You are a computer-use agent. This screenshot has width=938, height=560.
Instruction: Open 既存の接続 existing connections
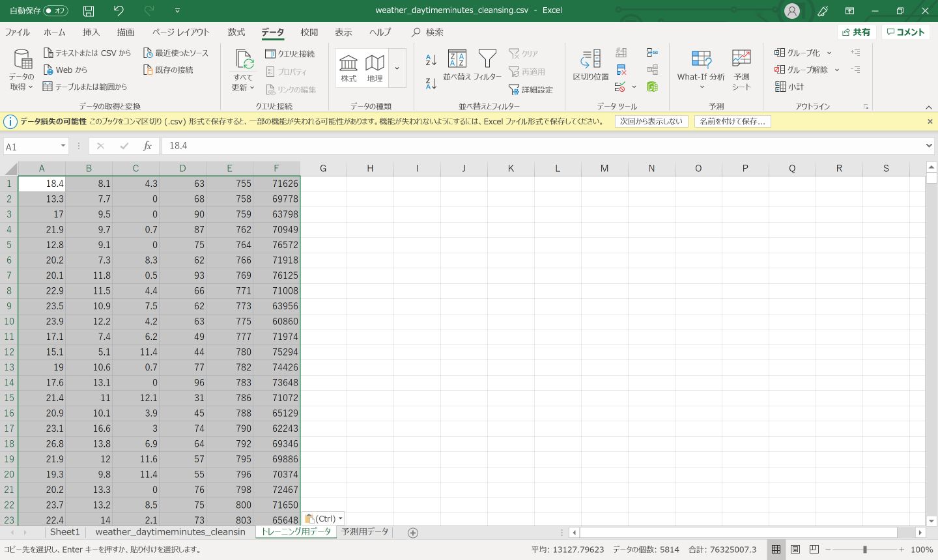click(x=168, y=70)
